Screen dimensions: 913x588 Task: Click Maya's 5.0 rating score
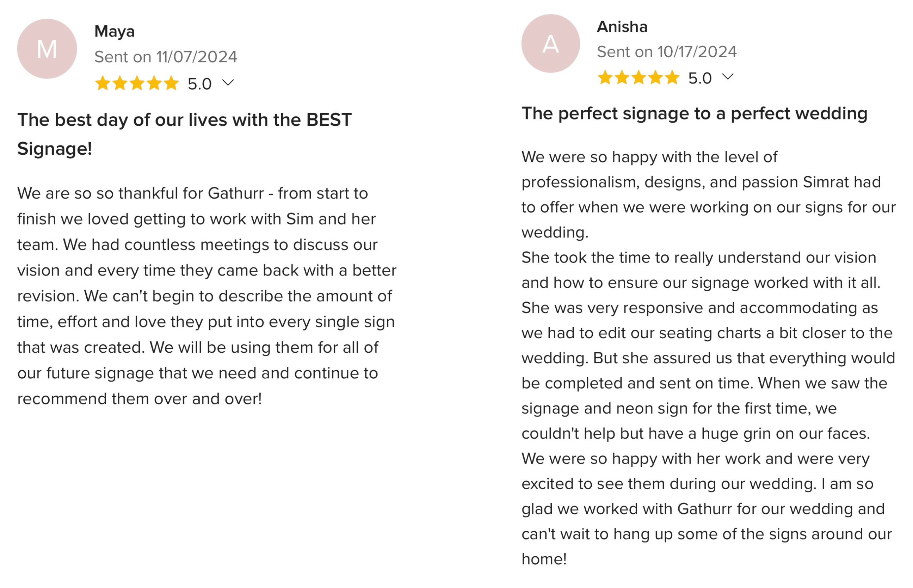click(200, 84)
